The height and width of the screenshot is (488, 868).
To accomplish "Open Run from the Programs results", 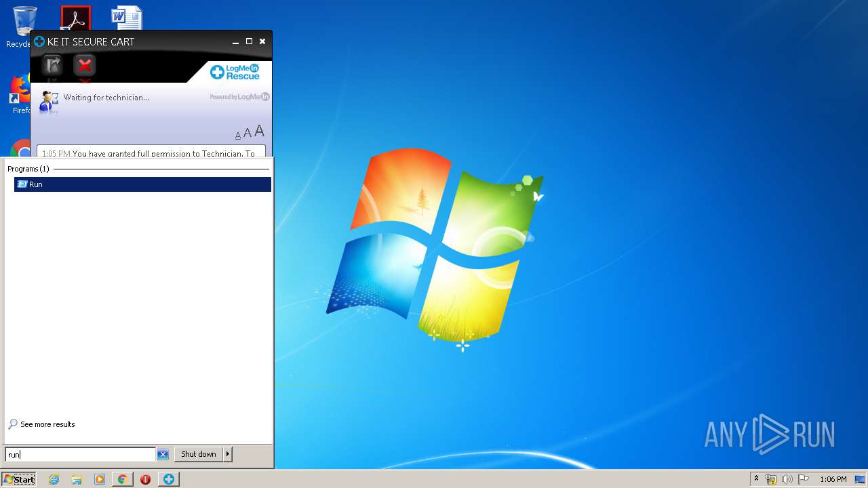I will pyautogui.click(x=142, y=184).
